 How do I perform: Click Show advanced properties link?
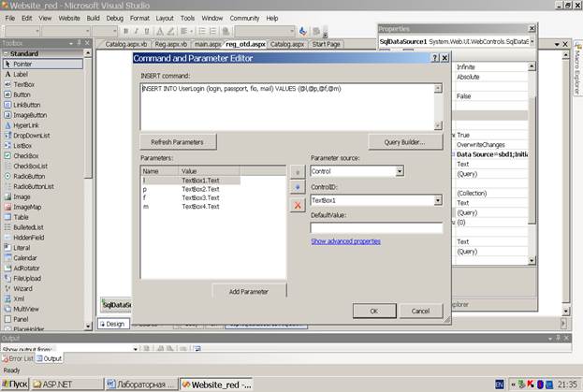(345, 241)
